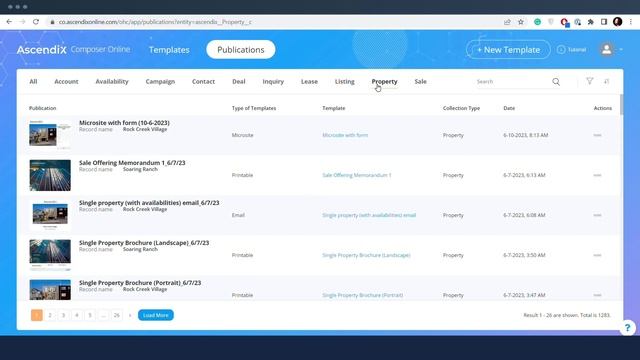Open the Tutorial link

click(572, 49)
